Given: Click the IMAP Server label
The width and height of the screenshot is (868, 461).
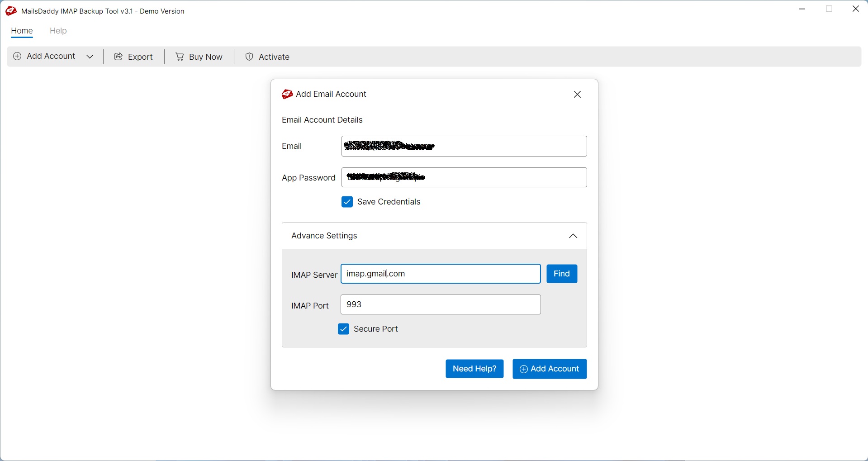Looking at the screenshot, I should [314, 275].
